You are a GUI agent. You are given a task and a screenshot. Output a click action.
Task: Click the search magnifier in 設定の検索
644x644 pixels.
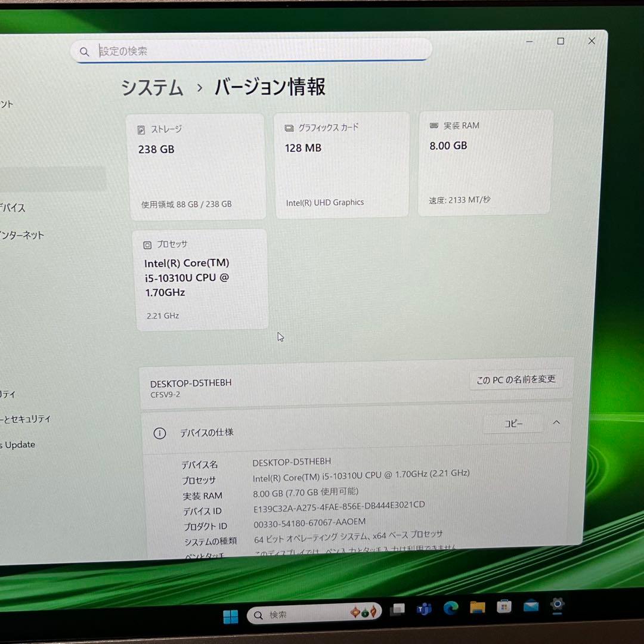pos(84,51)
